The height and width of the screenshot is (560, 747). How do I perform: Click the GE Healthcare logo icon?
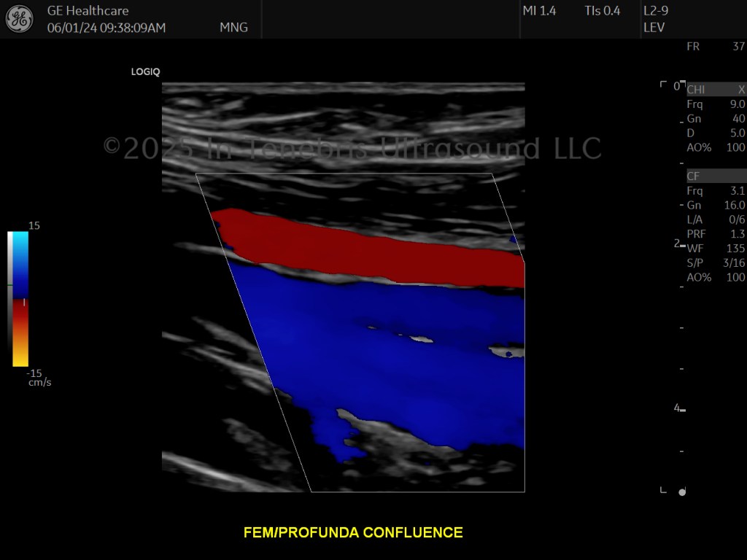pyautogui.click(x=20, y=18)
